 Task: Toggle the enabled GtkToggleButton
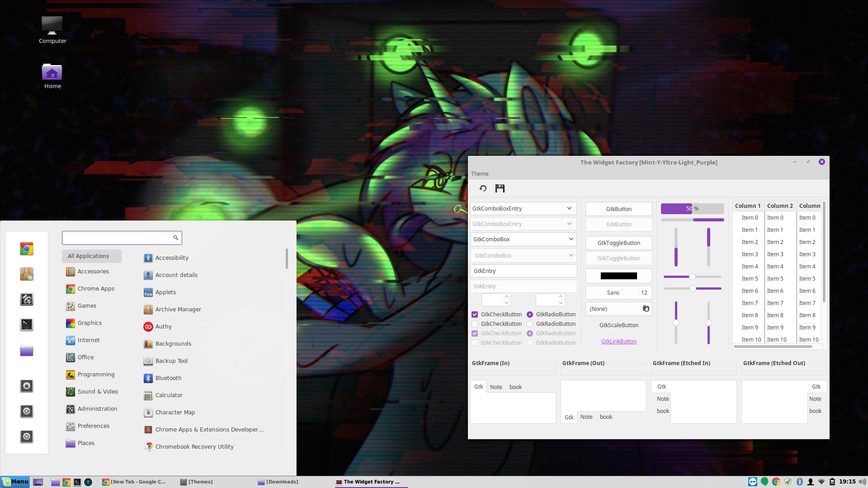click(x=618, y=243)
